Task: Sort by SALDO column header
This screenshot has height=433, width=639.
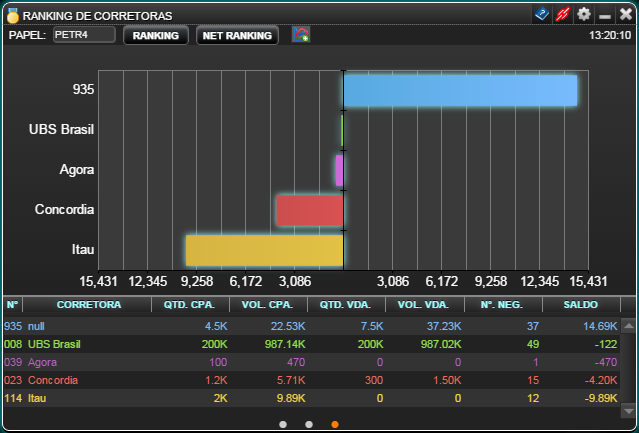Action: pos(581,305)
